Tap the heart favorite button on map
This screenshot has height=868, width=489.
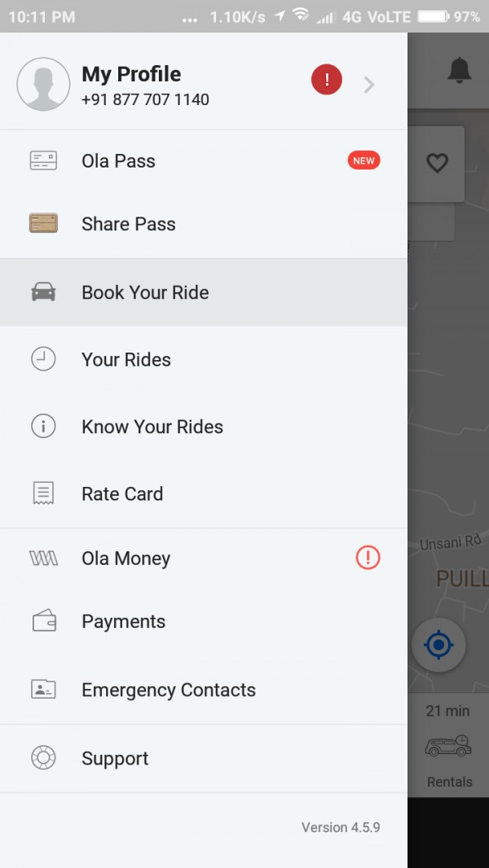point(438,163)
